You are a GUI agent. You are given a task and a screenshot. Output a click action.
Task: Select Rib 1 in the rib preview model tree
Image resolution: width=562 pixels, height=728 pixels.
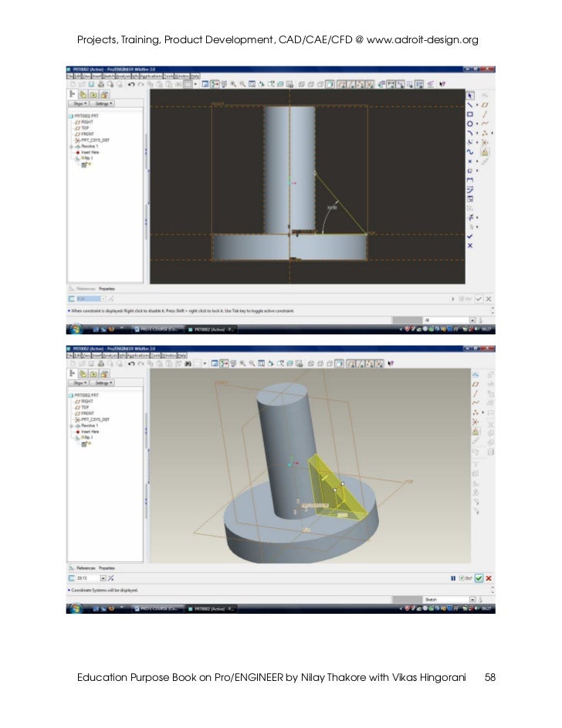click(85, 438)
